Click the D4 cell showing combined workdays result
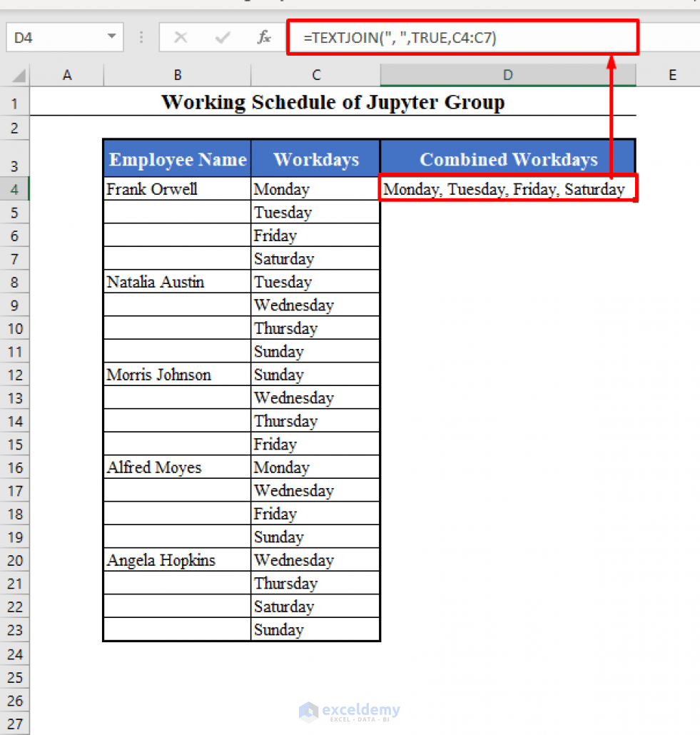This screenshot has width=700, height=735. click(507, 188)
